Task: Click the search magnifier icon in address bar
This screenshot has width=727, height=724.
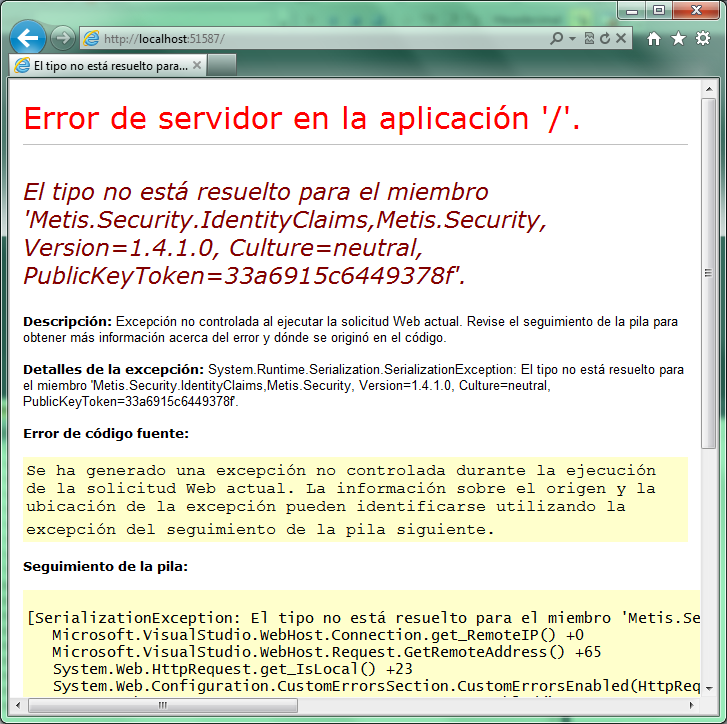Action: (557, 38)
